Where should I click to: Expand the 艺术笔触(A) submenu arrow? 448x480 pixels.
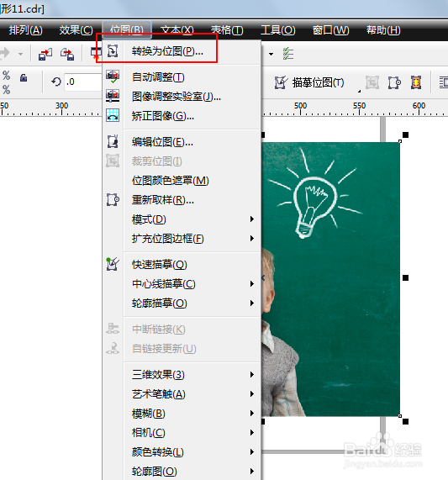click(x=252, y=393)
